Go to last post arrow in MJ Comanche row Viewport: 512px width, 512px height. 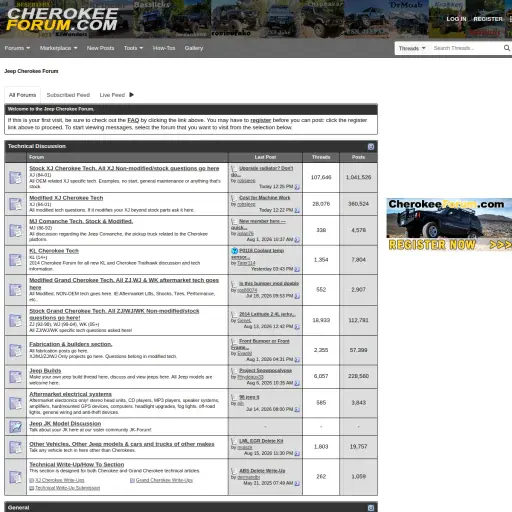click(297, 240)
